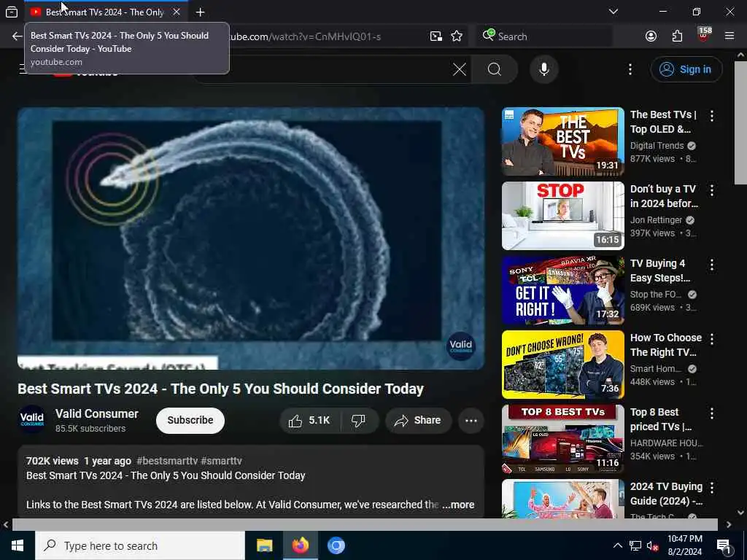This screenshot has height=560, width=747.
Task: Click the taskbar Type here to search box
Action: (x=140, y=545)
